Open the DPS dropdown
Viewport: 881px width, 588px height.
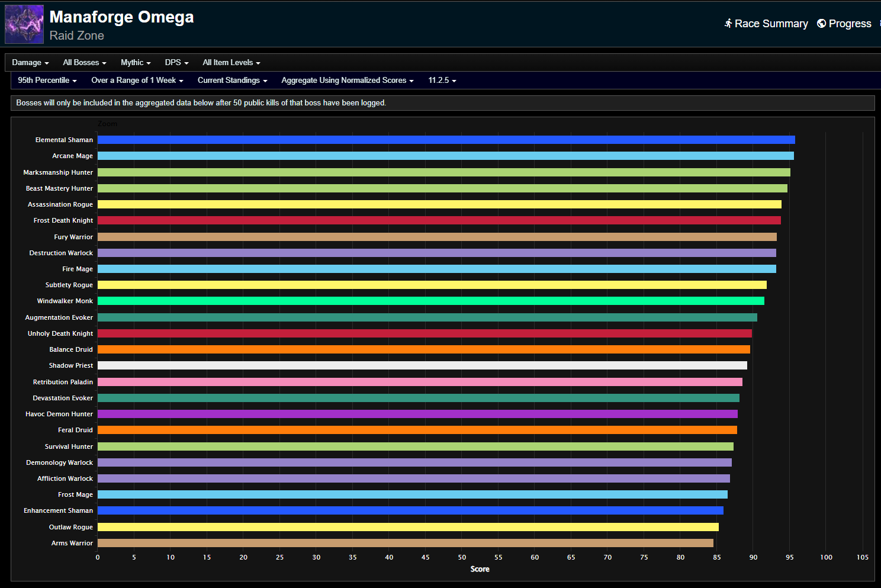click(176, 62)
